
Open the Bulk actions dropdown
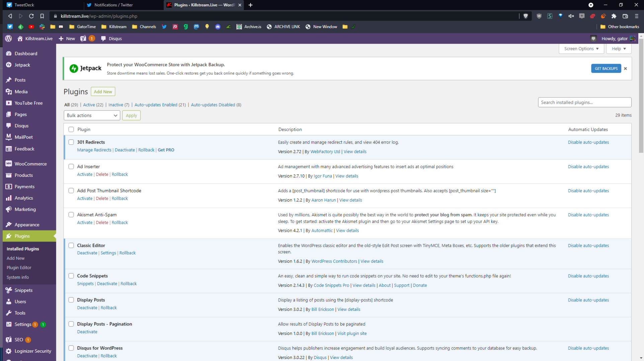point(92,116)
